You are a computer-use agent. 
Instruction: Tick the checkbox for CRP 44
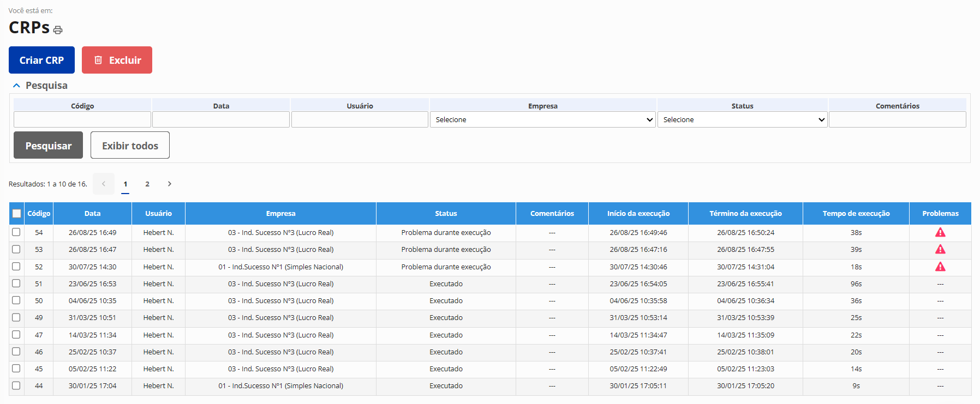pyautogui.click(x=16, y=385)
